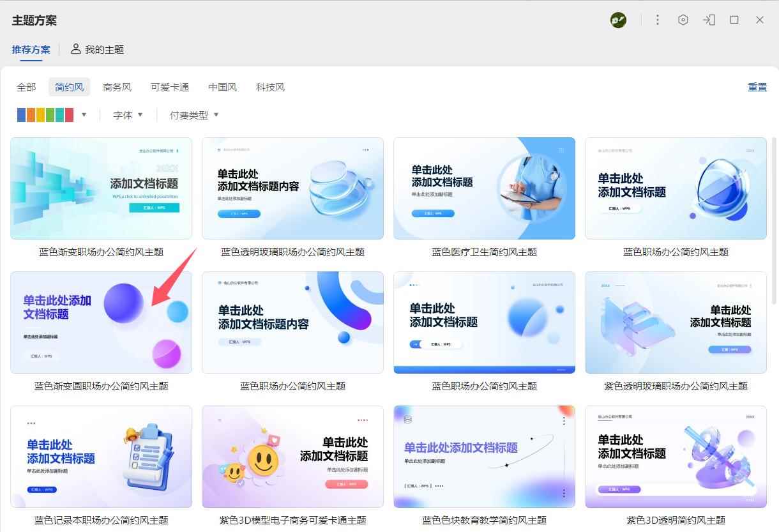Select the 全部 category filter
The height and width of the screenshot is (532, 779).
click(26, 87)
